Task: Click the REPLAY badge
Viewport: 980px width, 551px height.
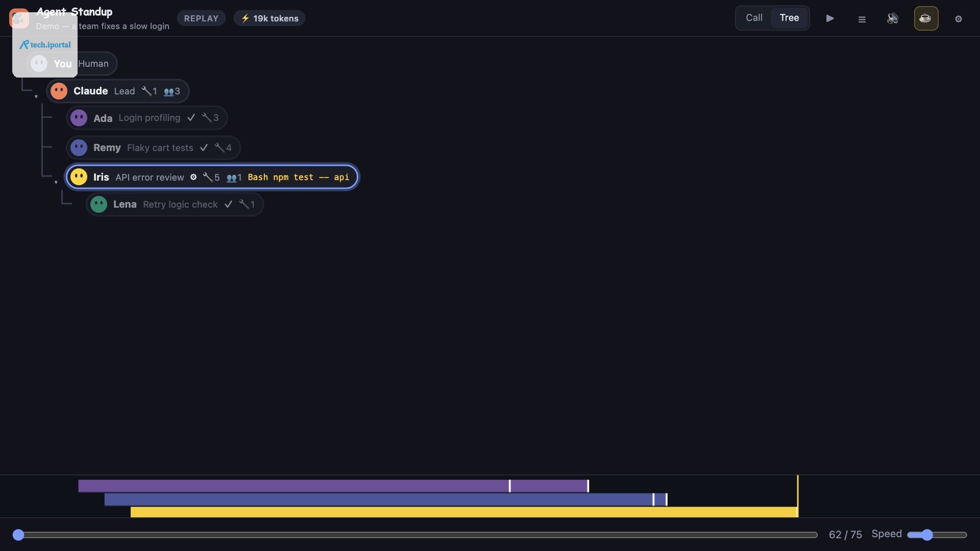Action: (x=201, y=18)
